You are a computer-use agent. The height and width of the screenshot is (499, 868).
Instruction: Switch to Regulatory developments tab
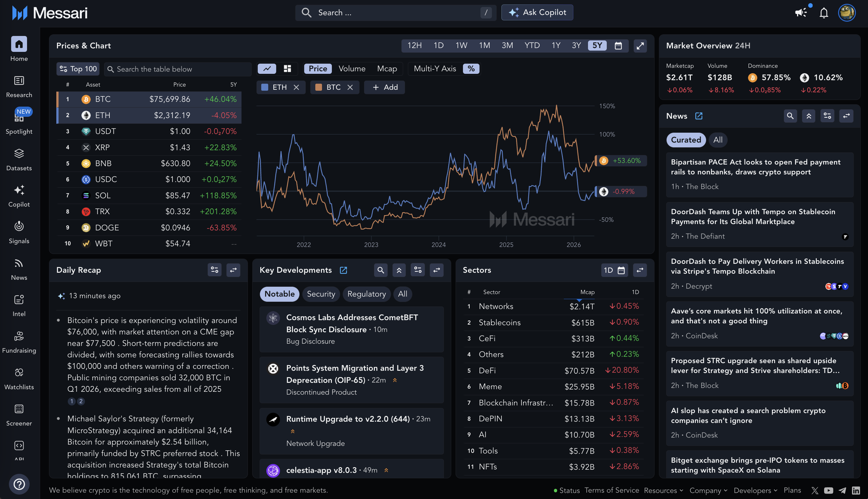click(366, 294)
